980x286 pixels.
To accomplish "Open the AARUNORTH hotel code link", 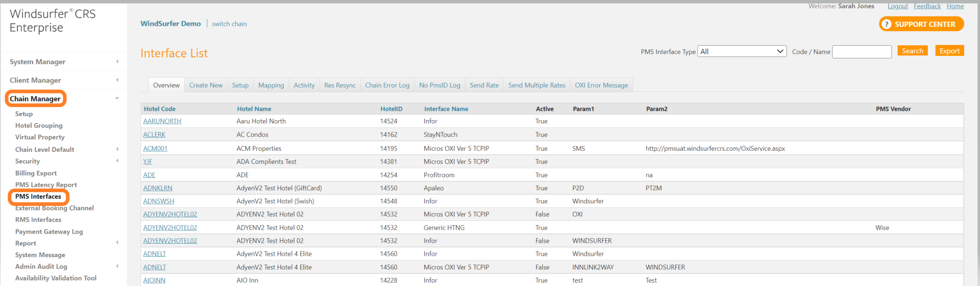I will click(162, 121).
